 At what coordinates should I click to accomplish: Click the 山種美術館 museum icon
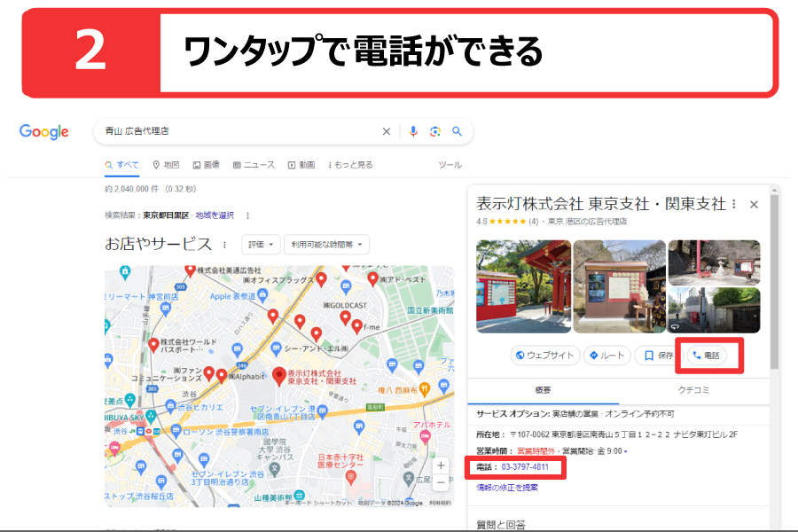300,495
